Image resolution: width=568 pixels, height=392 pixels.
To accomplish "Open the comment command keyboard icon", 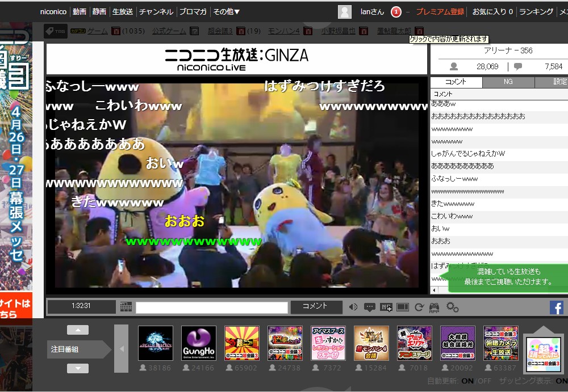I will (x=126, y=307).
